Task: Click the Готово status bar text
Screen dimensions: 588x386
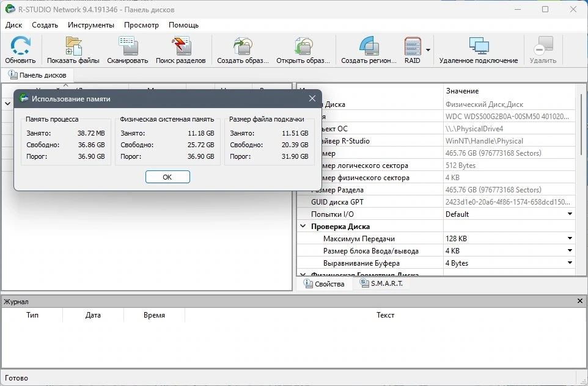Action: 17,378
